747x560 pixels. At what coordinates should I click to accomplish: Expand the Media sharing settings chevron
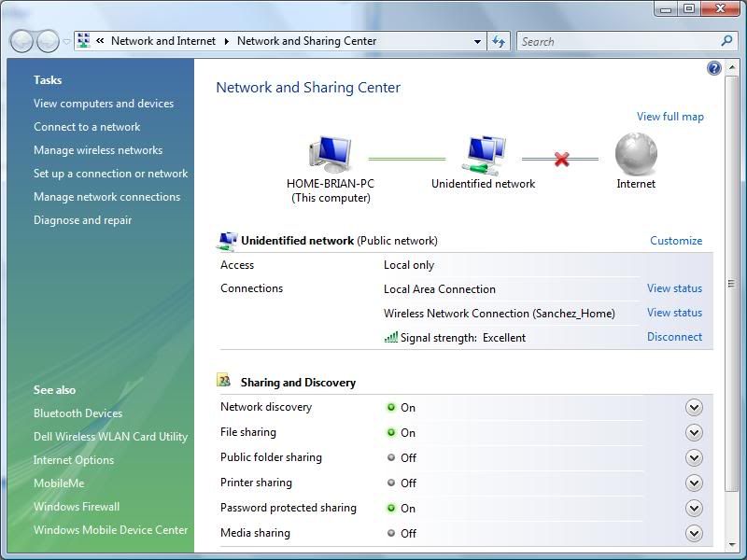pyautogui.click(x=694, y=533)
